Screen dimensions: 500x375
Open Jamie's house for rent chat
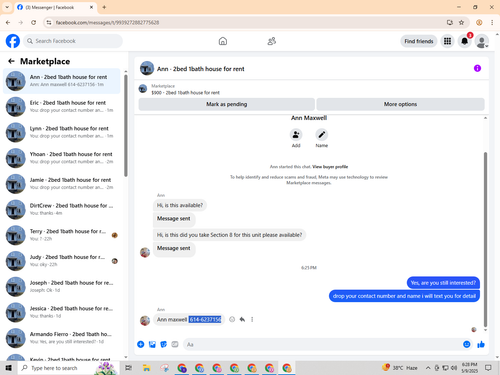(x=62, y=183)
